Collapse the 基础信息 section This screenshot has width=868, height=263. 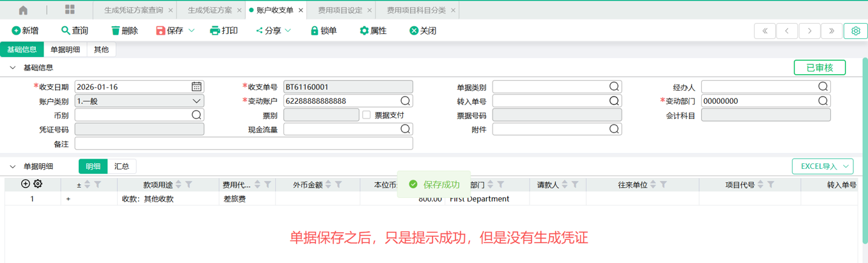pyautogui.click(x=12, y=68)
